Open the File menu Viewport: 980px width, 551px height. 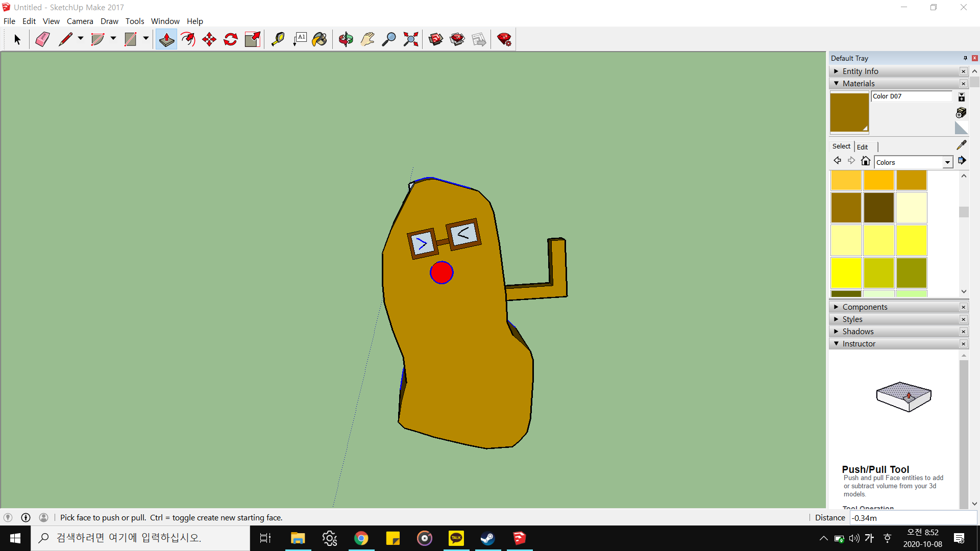coord(9,21)
